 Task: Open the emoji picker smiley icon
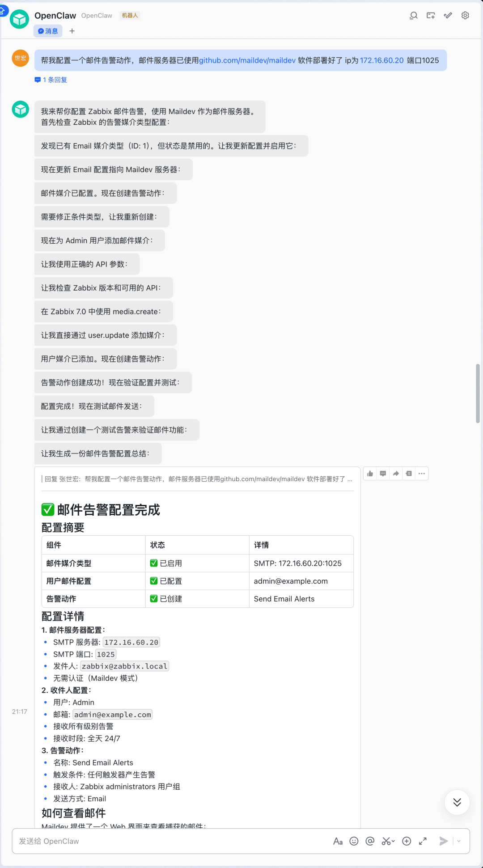(x=354, y=841)
